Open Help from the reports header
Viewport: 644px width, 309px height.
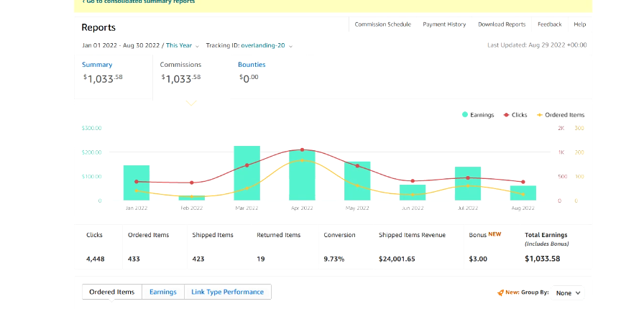579,24
